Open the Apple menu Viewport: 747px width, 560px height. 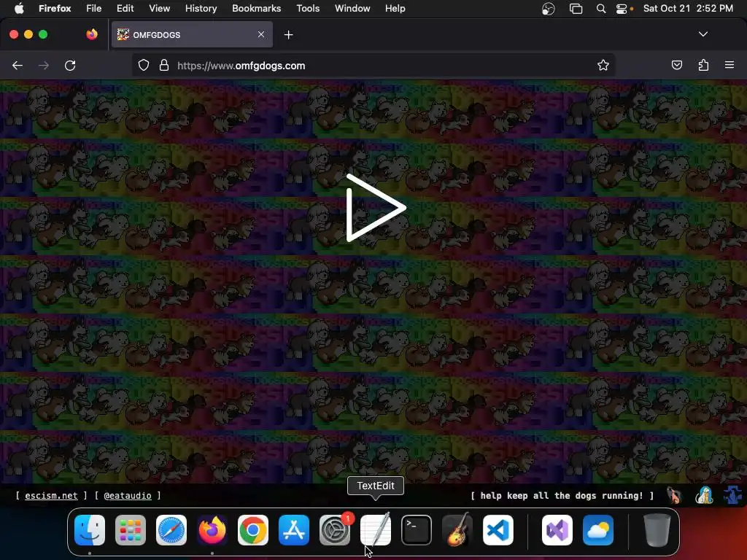pos(19,8)
